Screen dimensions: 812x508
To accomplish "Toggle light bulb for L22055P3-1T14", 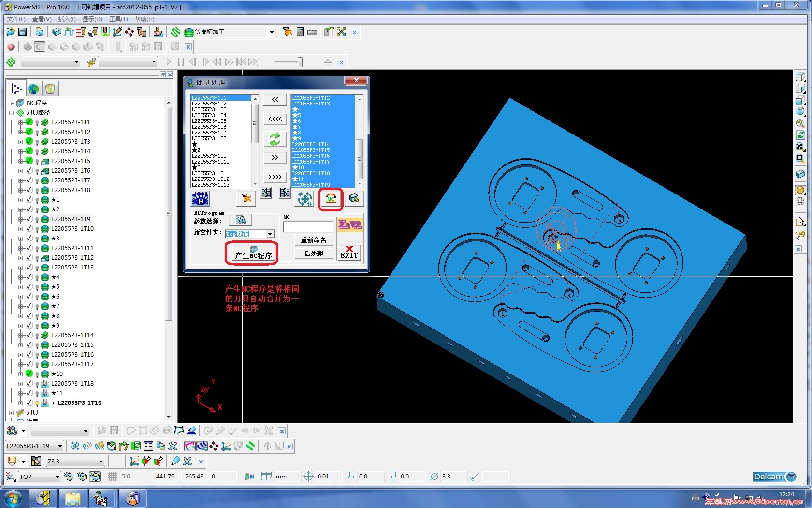I will (37, 335).
